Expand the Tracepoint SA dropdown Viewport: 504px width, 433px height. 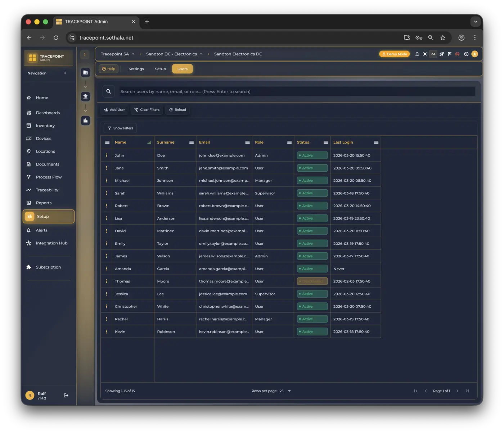tap(133, 54)
